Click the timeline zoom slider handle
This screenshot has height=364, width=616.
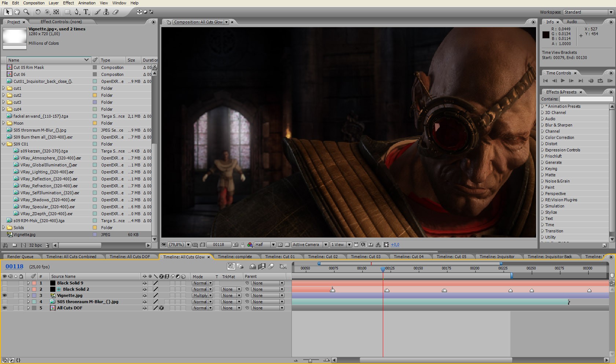310,361
